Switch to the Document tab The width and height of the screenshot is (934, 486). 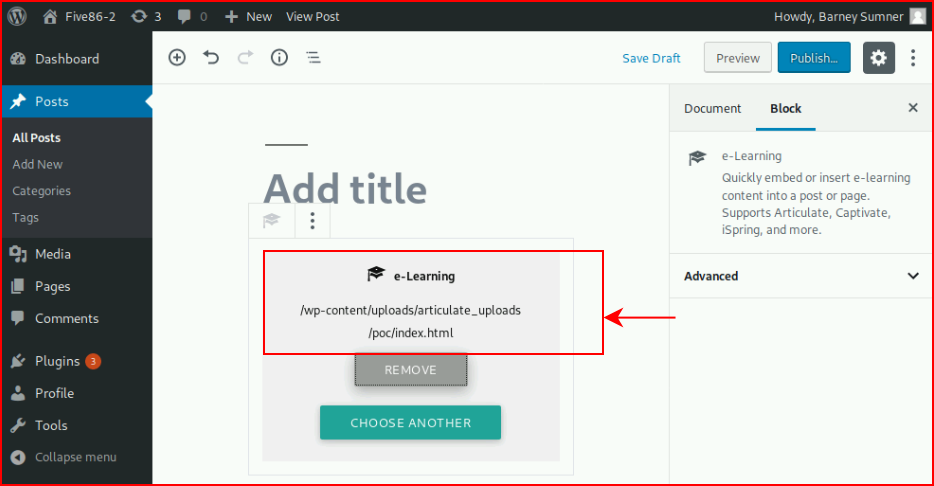pos(712,108)
